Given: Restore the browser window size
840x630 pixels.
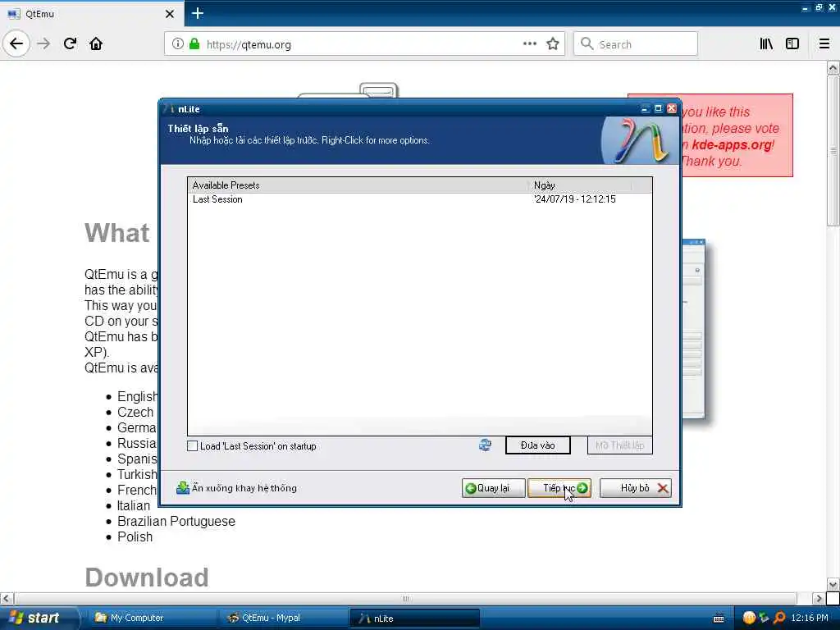Looking at the screenshot, I should pos(819,8).
